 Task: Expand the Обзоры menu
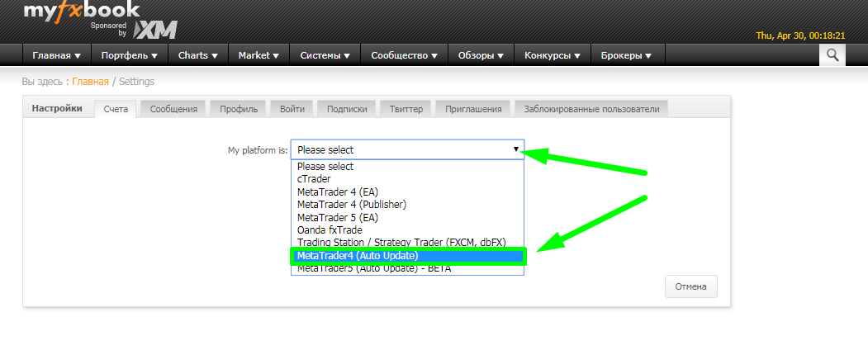[481, 55]
